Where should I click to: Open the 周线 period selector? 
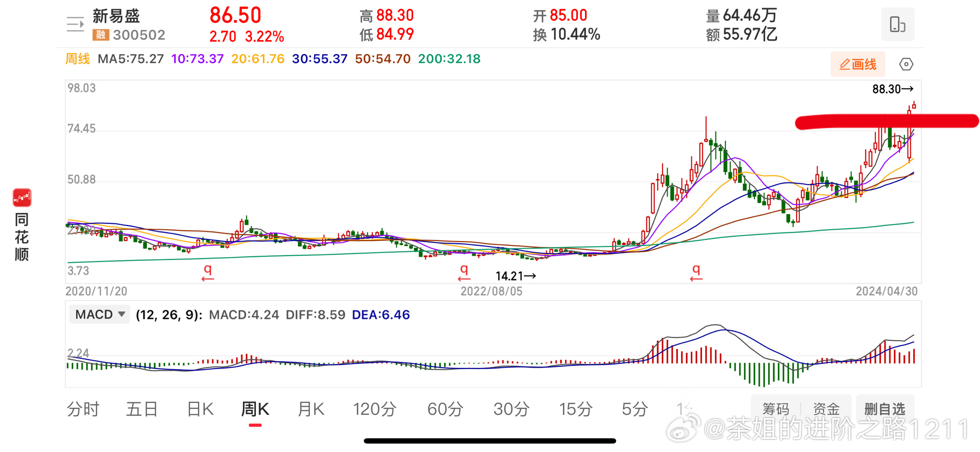(77, 59)
